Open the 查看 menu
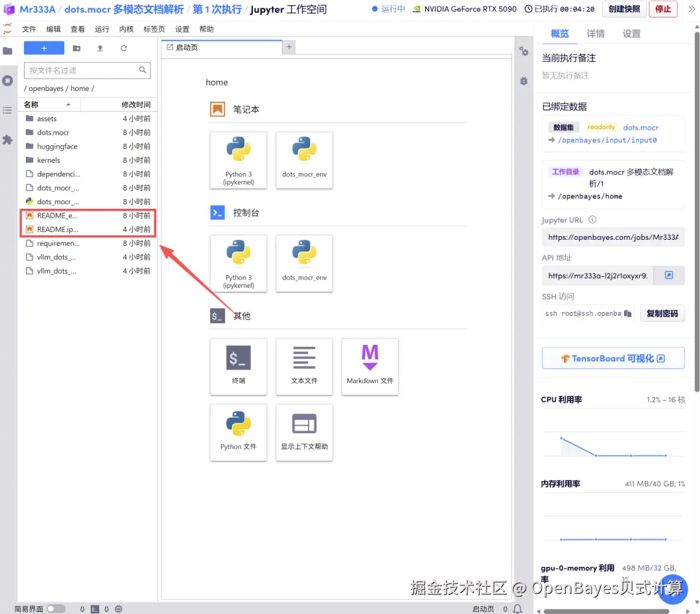The width and height of the screenshot is (700, 614). click(77, 29)
